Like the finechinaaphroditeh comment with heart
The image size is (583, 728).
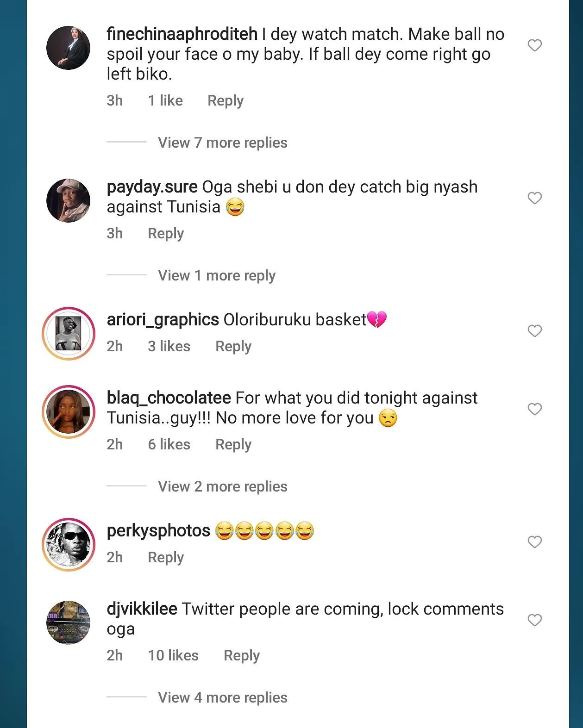click(535, 45)
